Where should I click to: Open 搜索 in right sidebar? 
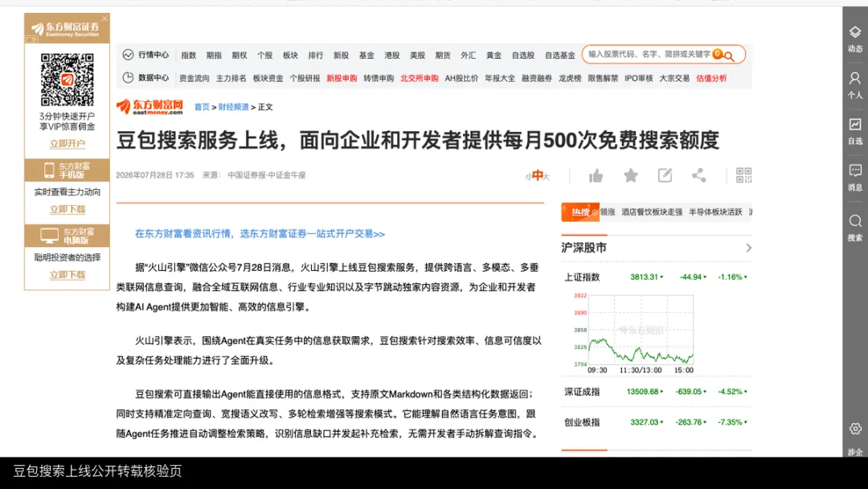[854, 228]
